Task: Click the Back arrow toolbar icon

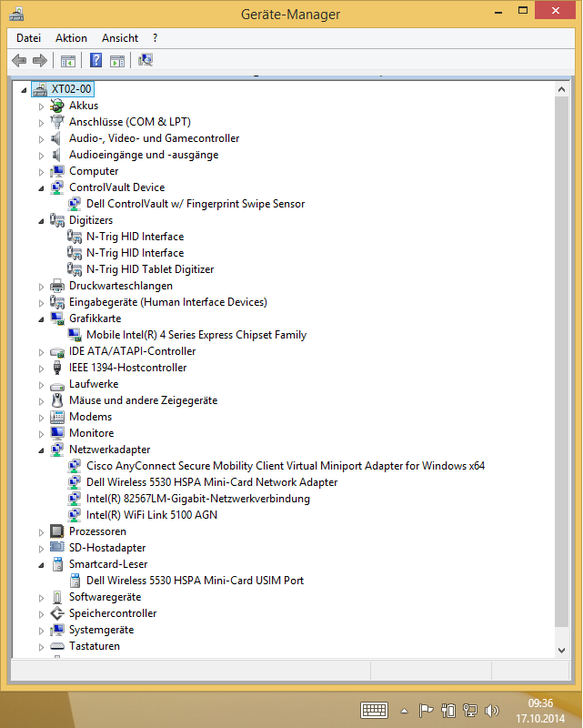Action: pos(19,60)
